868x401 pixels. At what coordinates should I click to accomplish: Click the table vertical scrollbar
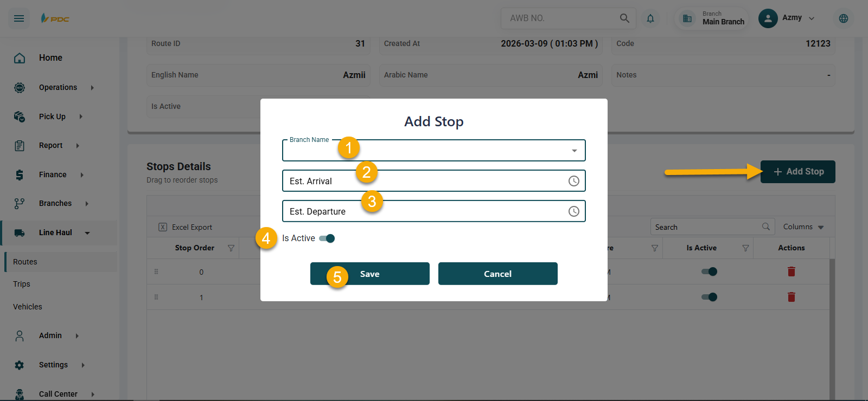tap(832, 328)
